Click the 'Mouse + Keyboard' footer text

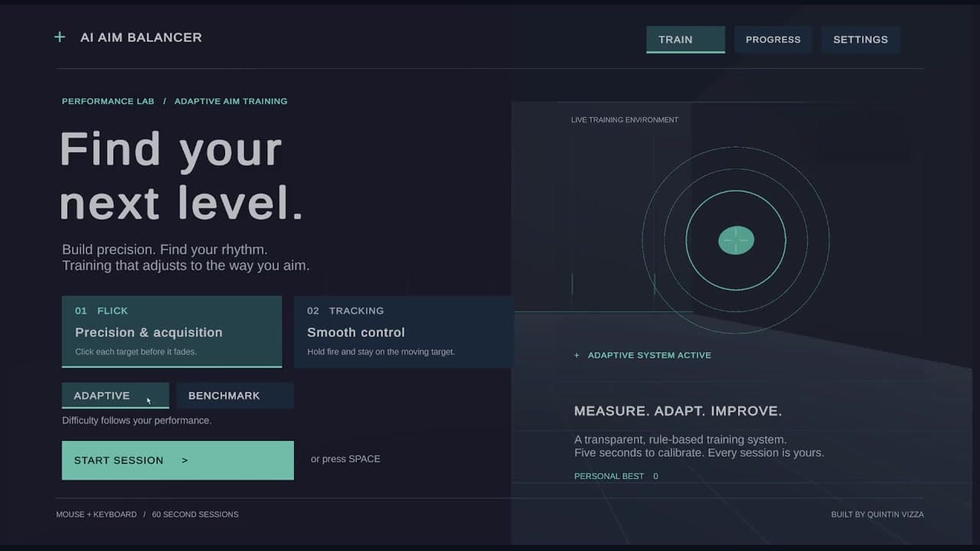tap(96, 514)
